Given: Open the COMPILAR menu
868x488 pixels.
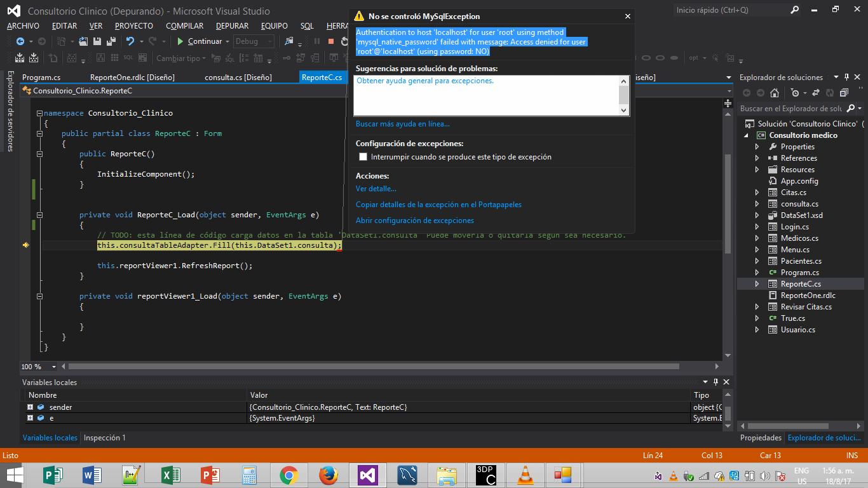Looking at the screenshot, I should point(185,26).
